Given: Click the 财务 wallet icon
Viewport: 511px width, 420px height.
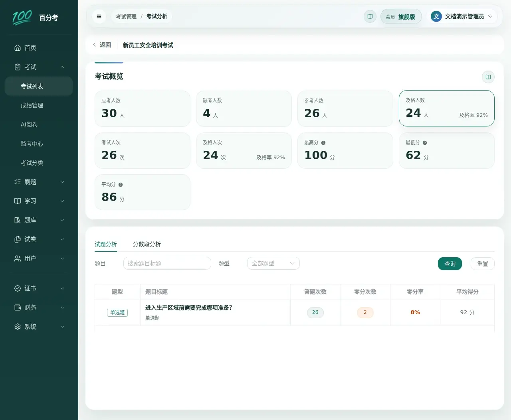Looking at the screenshot, I should pos(18,308).
